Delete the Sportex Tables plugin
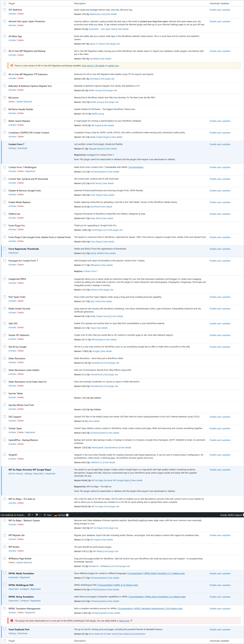 pos(21,397)
